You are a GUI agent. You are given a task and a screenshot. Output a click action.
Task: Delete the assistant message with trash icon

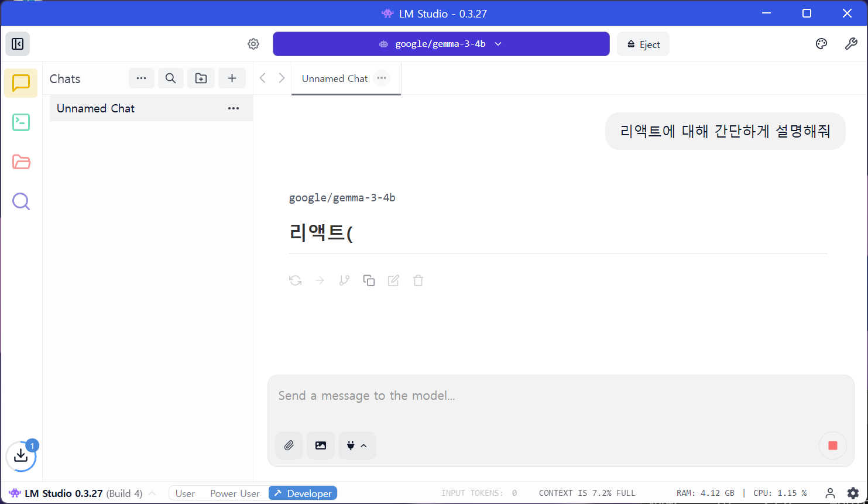(418, 280)
